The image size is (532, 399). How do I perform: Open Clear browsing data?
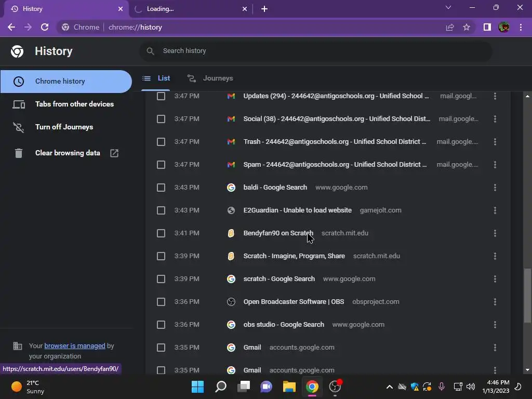(66, 153)
